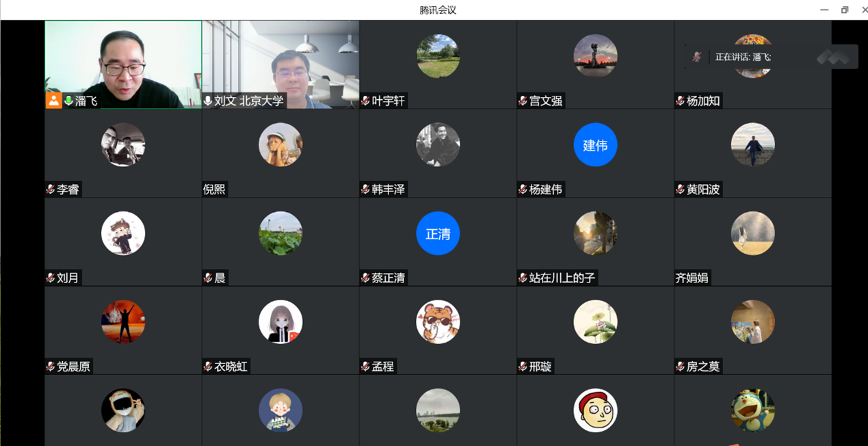868x446 pixels.
Task: Click the muted mic icon next to 叶宇轩
Action: tap(366, 101)
